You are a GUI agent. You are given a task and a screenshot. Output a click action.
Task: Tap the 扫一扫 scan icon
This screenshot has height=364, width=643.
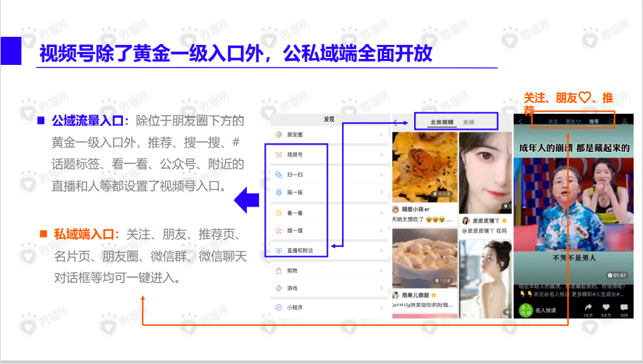(x=279, y=174)
